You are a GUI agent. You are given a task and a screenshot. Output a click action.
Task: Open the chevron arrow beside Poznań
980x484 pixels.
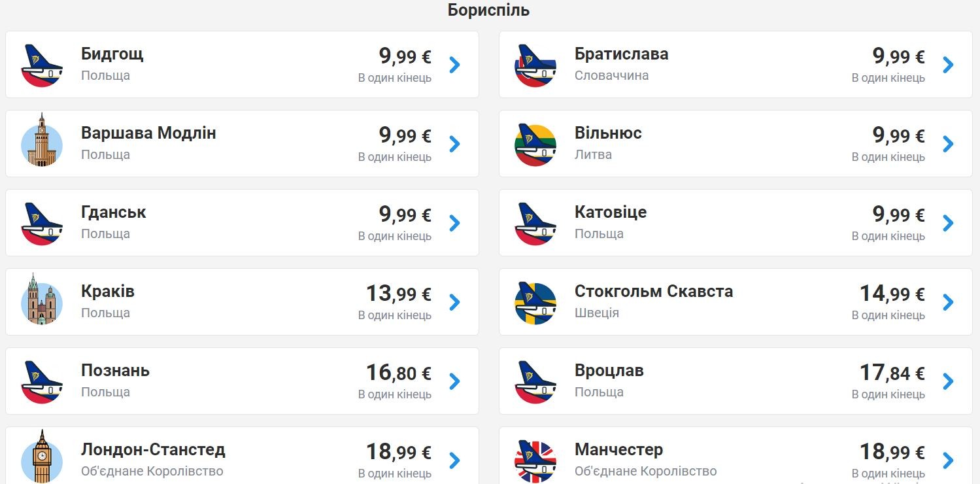(x=455, y=381)
